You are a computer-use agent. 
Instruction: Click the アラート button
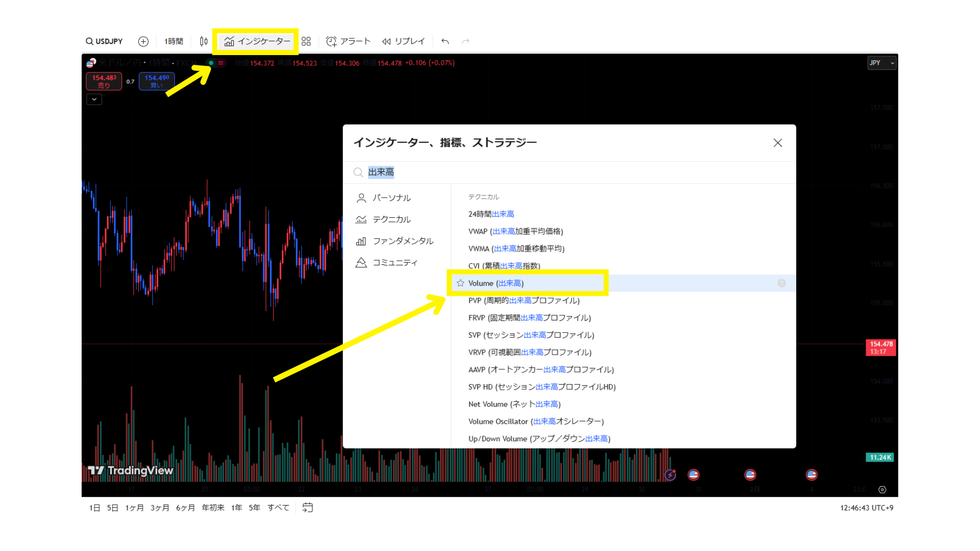tap(349, 41)
